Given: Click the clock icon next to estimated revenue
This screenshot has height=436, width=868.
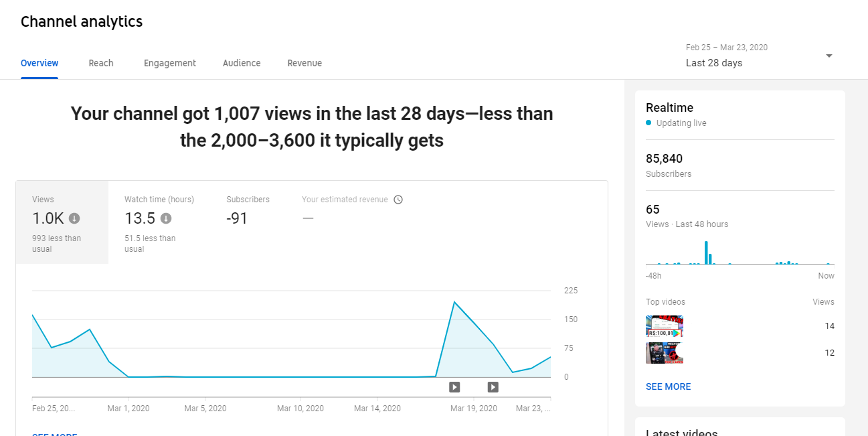Looking at the screenshot, I should [398, 200].
